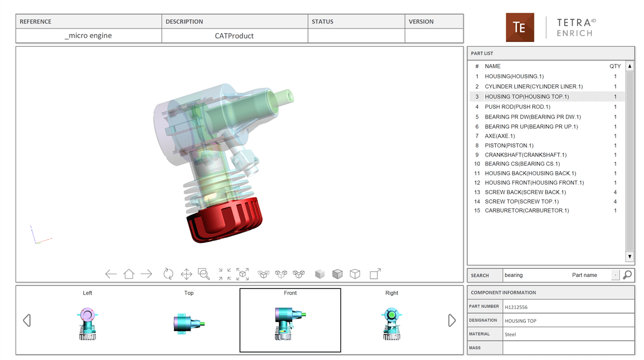The width and height of the screenshot is (644, 360).
Task: Select the zoom area magnifier tool
Action: (204, 274)
